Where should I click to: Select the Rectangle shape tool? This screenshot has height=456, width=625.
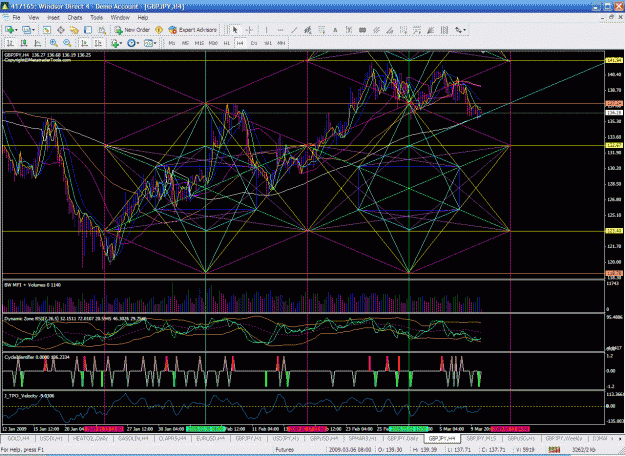(x=362, y=30)
